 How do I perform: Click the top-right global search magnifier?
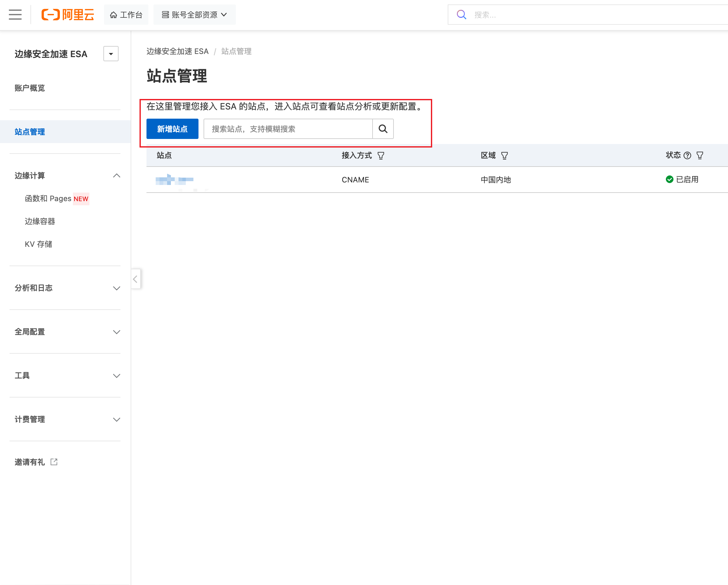[x=461, y=15]
